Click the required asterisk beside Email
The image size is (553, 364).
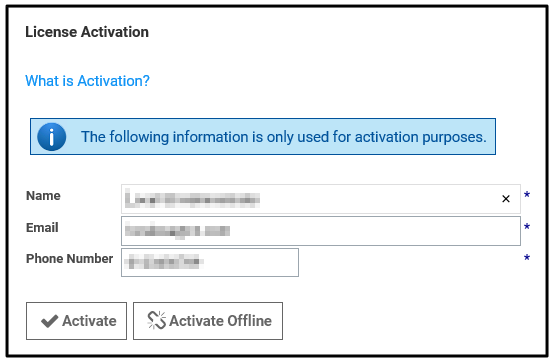coord(527,226)
